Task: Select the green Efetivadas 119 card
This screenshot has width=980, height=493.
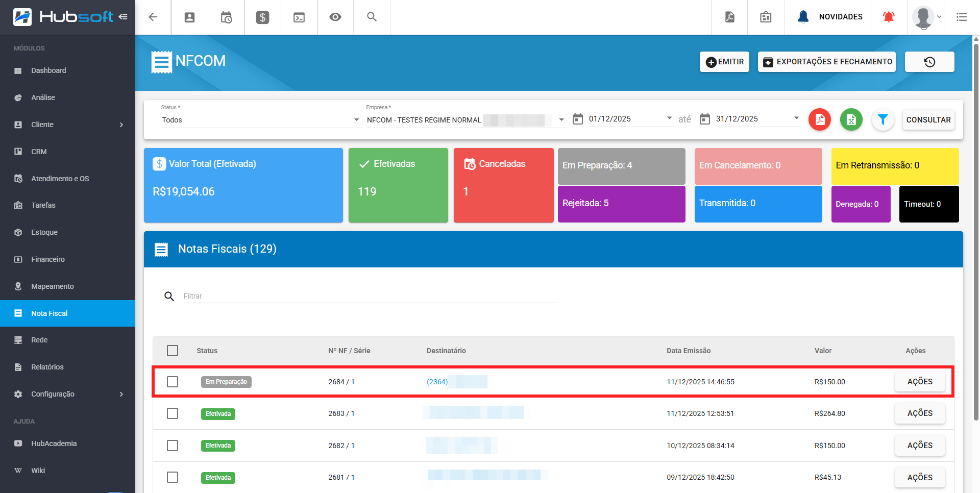Action: point(398,185)
